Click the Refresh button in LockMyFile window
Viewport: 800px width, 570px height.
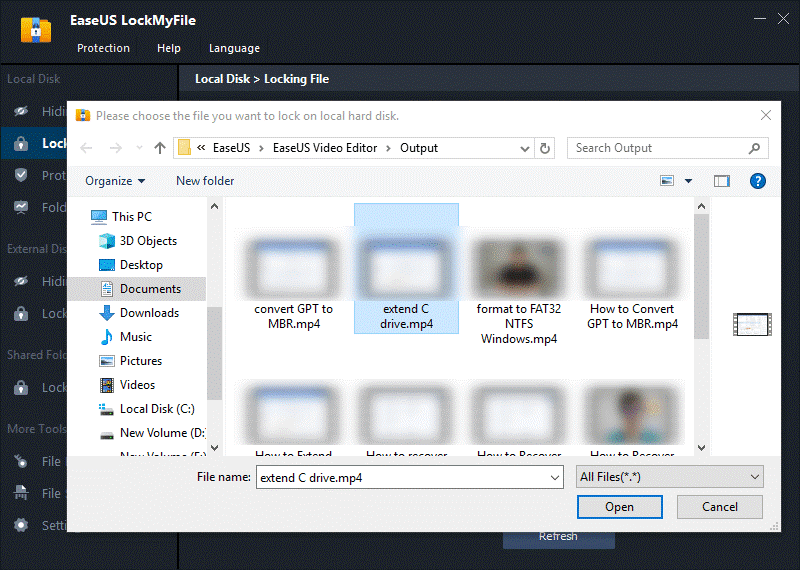tap(559, 538)
